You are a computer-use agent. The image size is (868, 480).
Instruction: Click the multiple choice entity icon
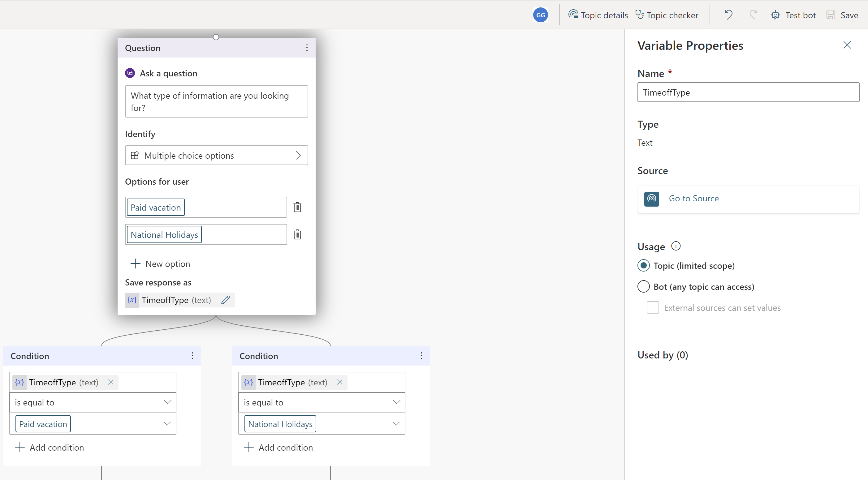pos(135,155)
